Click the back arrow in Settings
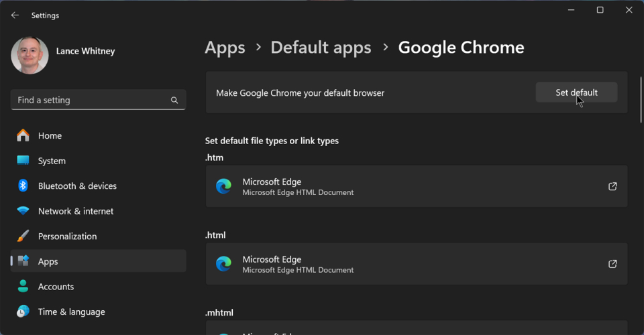The width and height of the screenshot is (644, 335). 15,15
